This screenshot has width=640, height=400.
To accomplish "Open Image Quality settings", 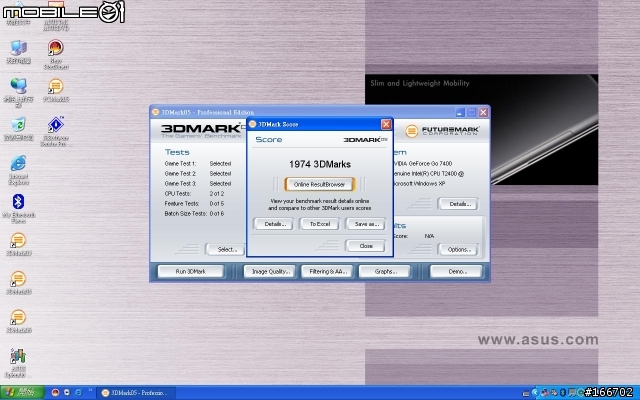I will click(269, 271).
